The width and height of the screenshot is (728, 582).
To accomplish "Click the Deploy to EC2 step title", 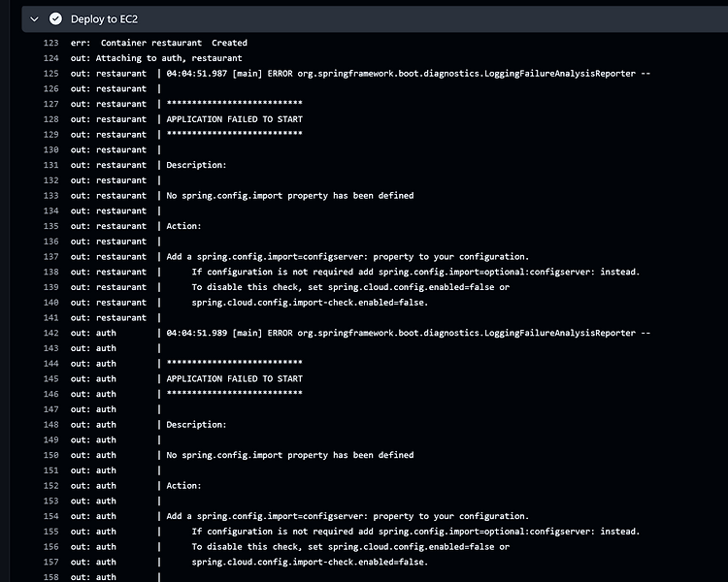I will [x=104, y=19].
